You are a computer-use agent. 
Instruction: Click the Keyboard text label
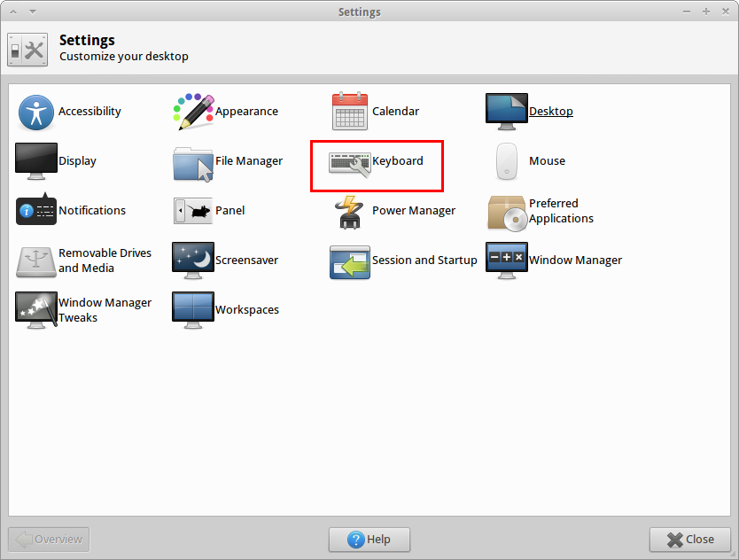point(398,160)
